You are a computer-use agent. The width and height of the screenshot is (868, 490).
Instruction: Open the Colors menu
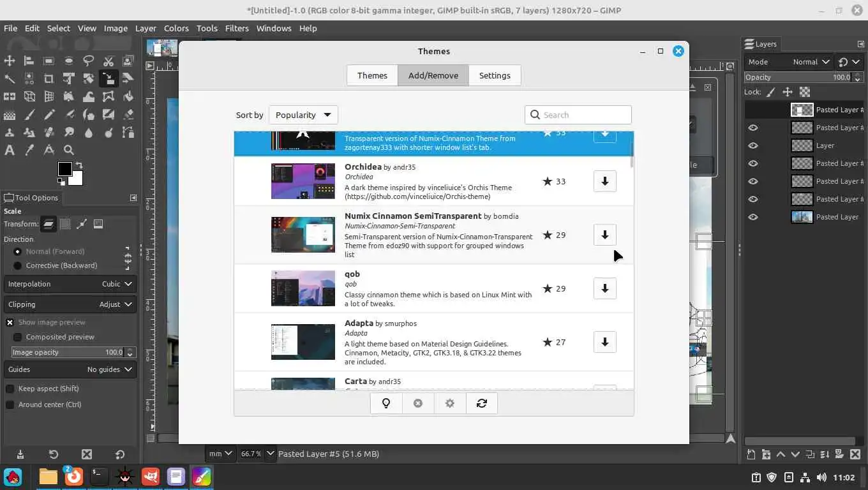click(176, 28)
